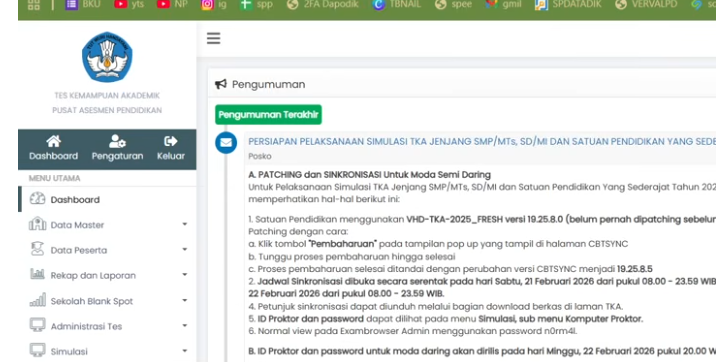Open the spee bookmark
The height and width of the screenshot is (362, 716).
[453, 5]
